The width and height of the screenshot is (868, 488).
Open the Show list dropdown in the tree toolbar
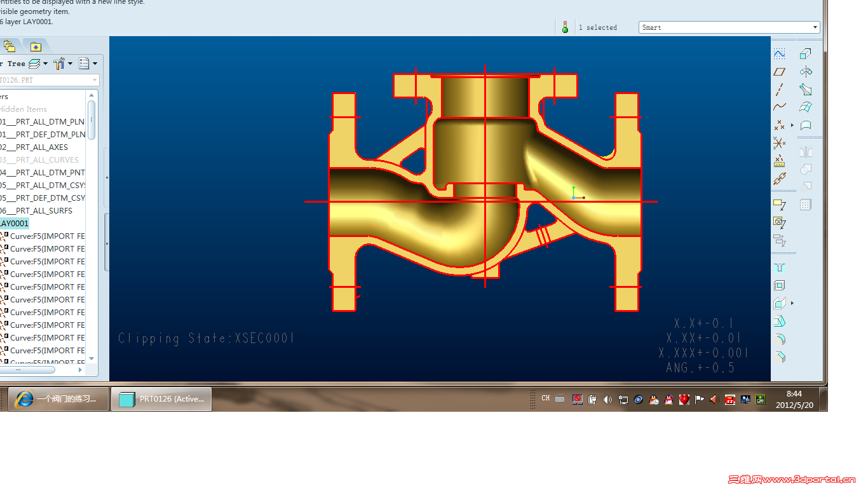(88, 64)
